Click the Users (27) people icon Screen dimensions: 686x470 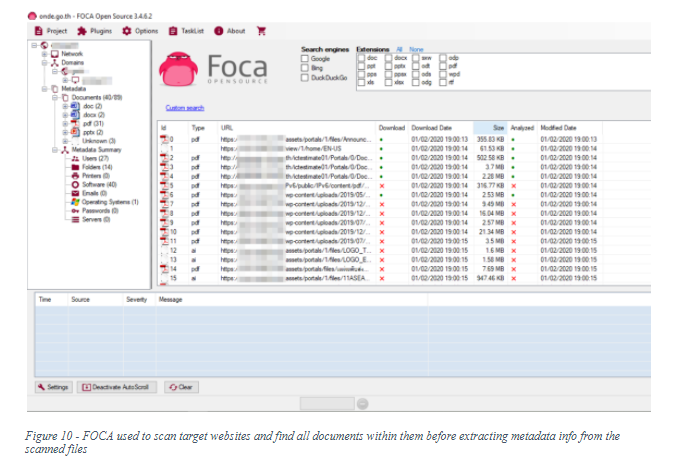(75, 158)
